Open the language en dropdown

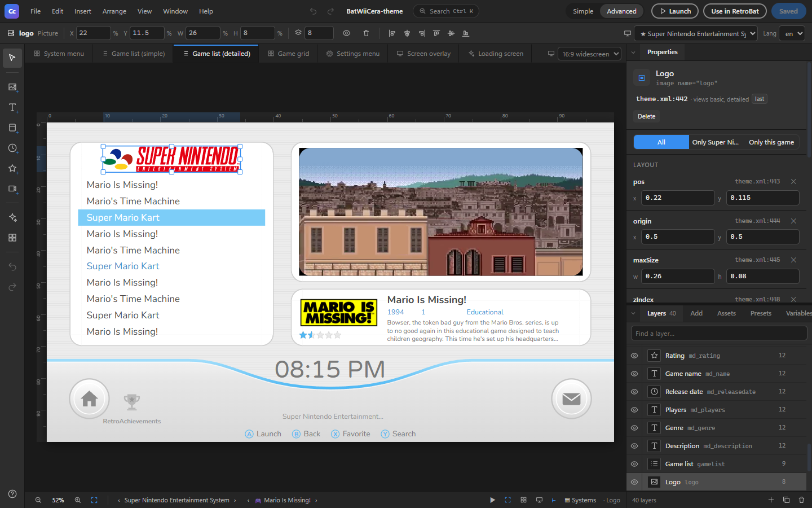click(792, 33)
